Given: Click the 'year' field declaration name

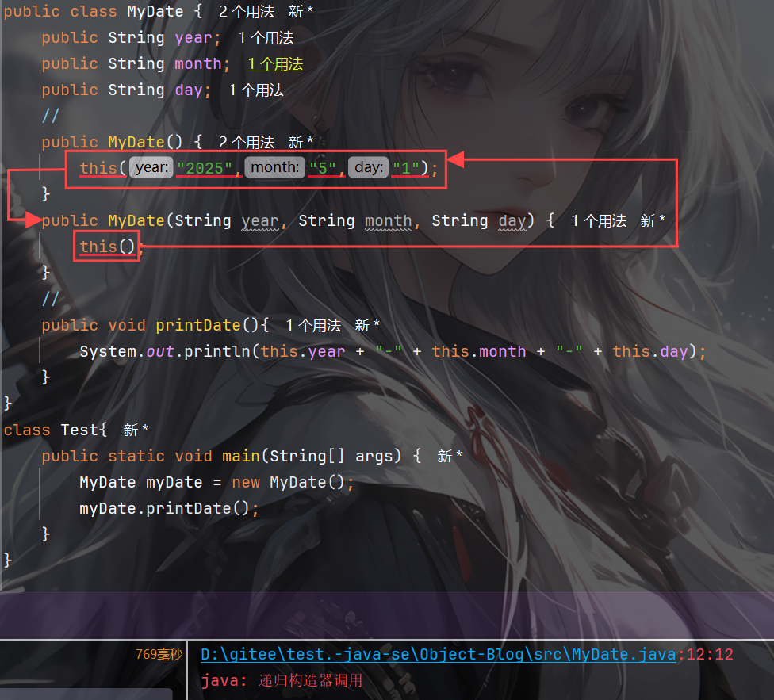Looking at the screenshot, I should [193, 37].
